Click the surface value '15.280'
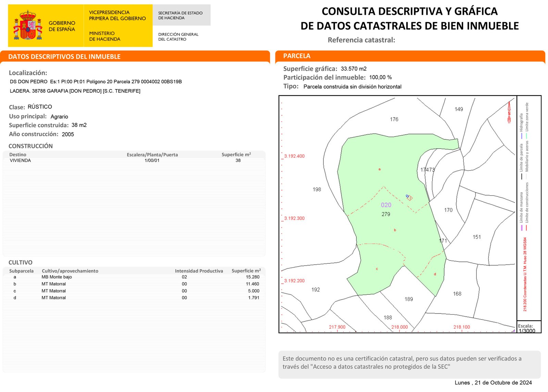 pos(252,277)
